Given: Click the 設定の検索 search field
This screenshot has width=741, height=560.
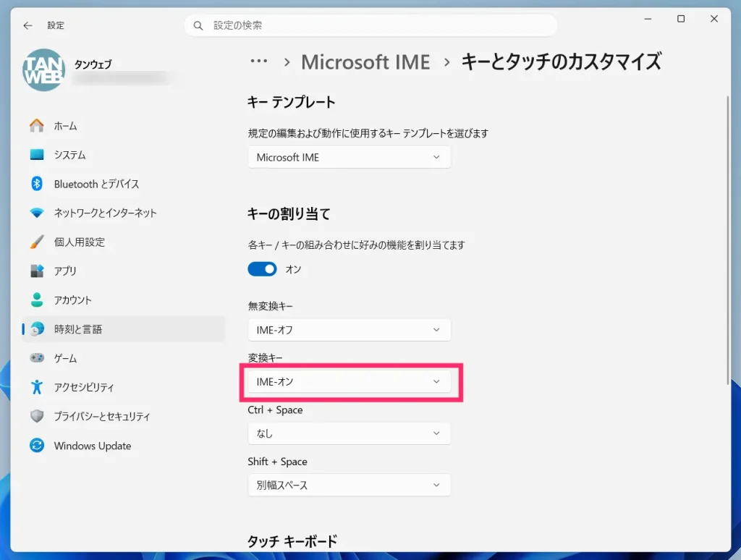Looking at the screenshot, I should click(x=371, y=25).
